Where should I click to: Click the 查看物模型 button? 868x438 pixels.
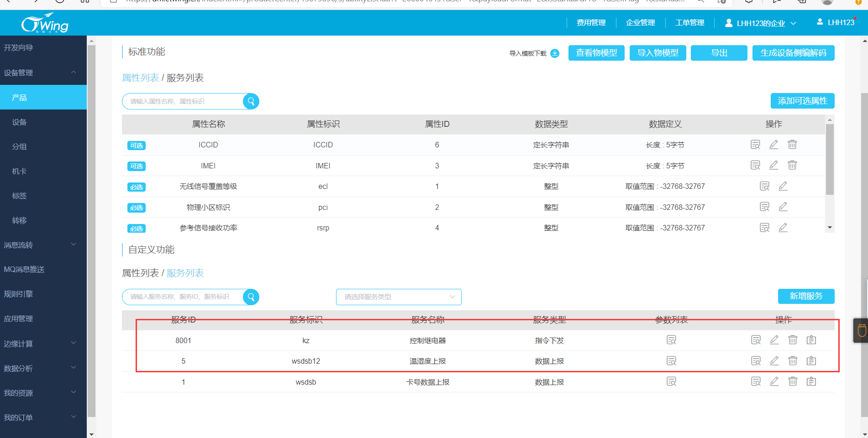tap(596, 53)
